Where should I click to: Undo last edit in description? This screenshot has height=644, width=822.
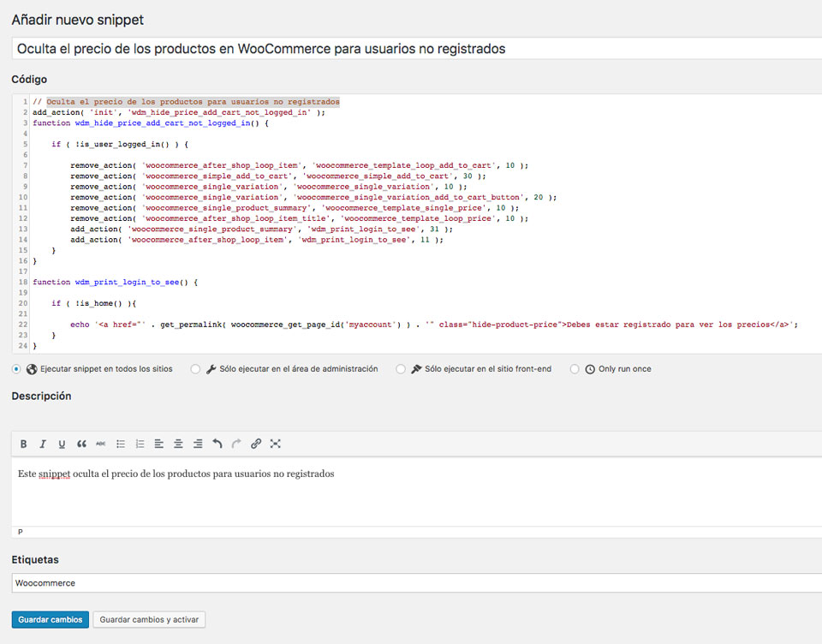[217, 444]
